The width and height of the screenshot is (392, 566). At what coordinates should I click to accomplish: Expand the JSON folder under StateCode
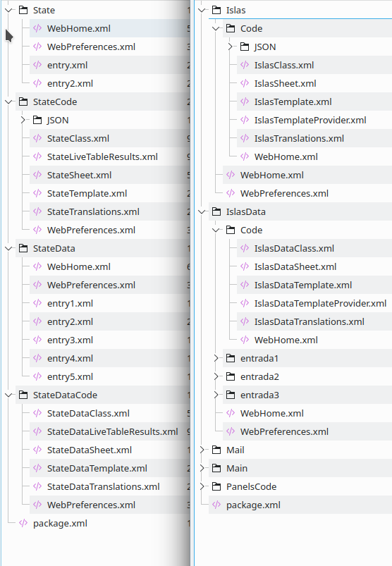pyautogui.click(x=23, y=120)
